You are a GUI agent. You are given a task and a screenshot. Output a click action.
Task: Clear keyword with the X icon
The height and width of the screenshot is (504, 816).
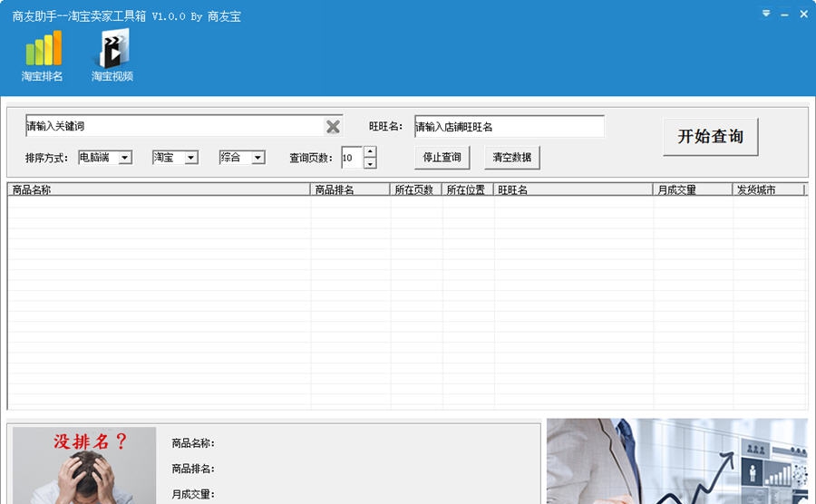pyautogui.click(x=333, y=126)
